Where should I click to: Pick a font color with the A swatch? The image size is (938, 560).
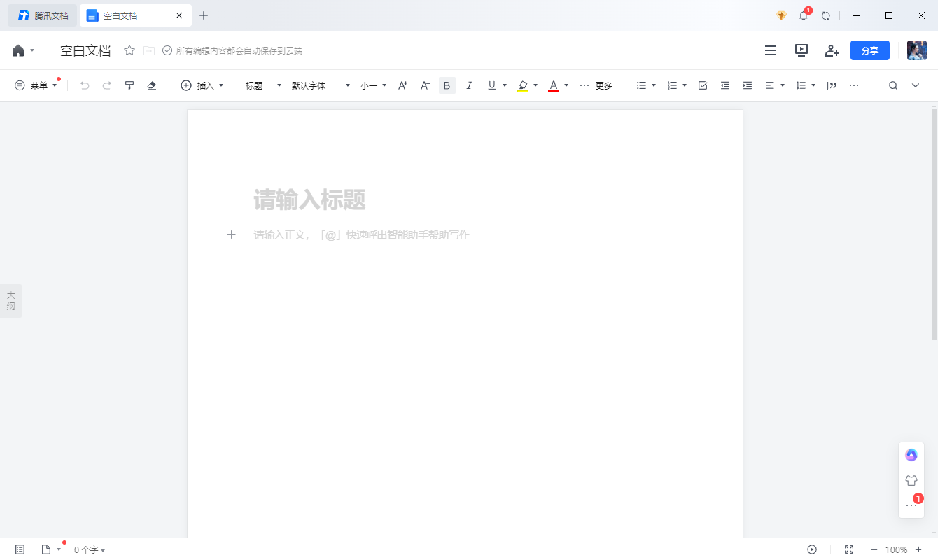tap(553, 85)
